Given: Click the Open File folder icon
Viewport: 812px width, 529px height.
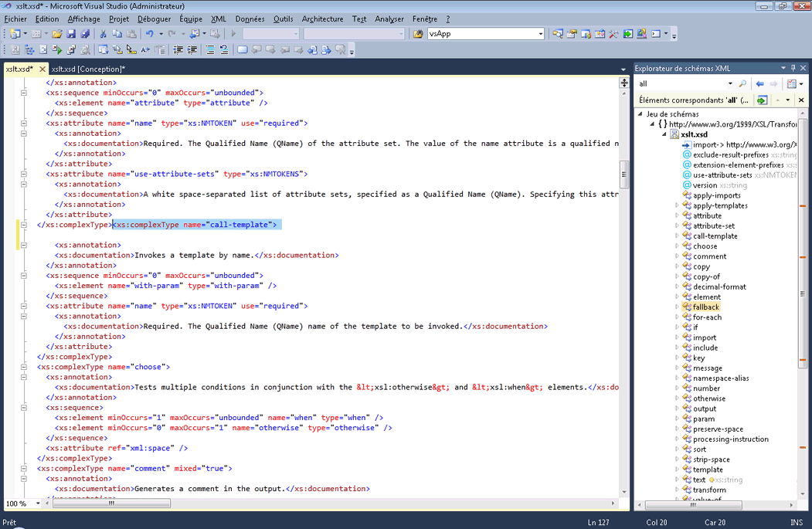Looking at the screenshot, I should click(x=57, y=34).
